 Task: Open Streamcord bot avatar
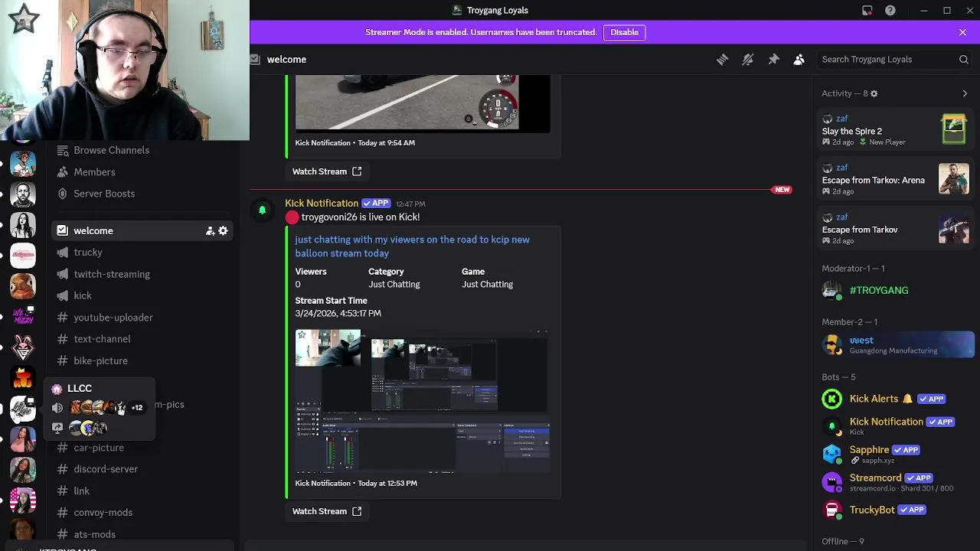(x=831, y=482)
